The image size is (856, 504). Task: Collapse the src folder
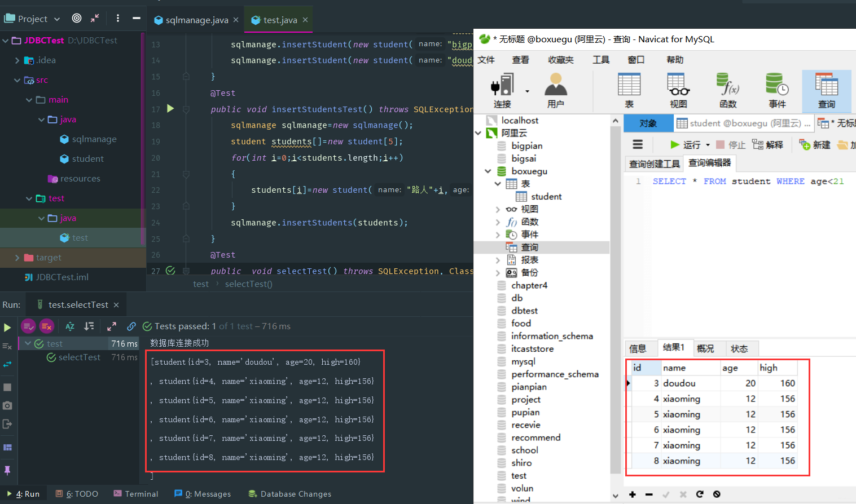point(17,80)
